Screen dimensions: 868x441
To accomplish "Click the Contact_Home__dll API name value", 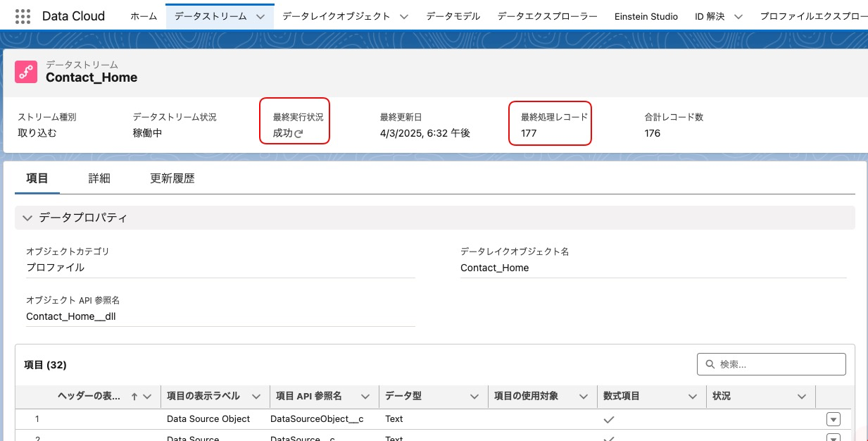I will [71, 316].
